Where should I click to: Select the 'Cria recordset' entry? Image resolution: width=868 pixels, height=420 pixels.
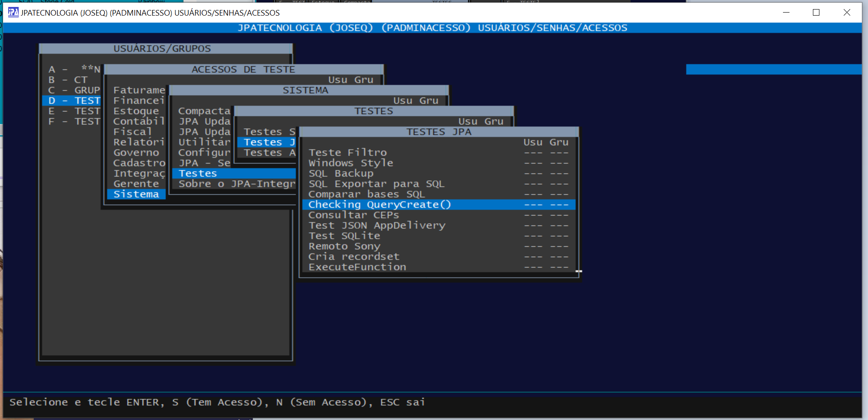pyautogui.click(x=439, y=257)
